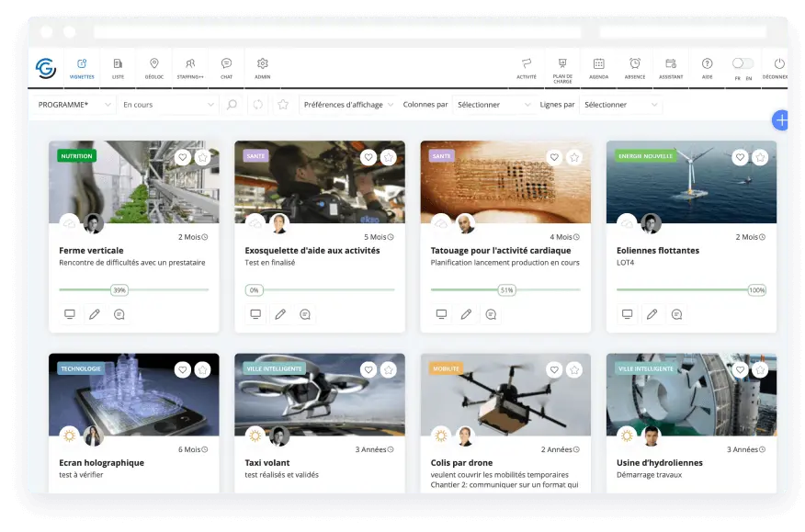Click the refresh icon in filter bar

click(257, 105)
